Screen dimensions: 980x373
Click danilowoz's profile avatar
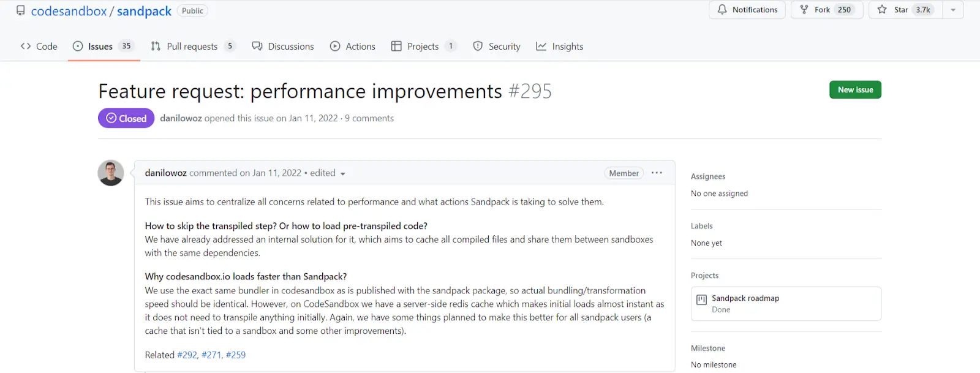110,173
